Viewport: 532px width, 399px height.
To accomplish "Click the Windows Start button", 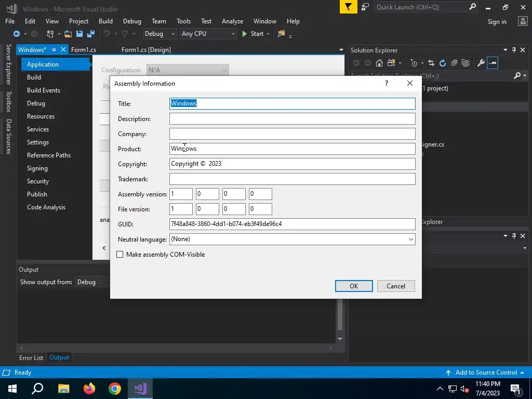I will pos(12,388).
